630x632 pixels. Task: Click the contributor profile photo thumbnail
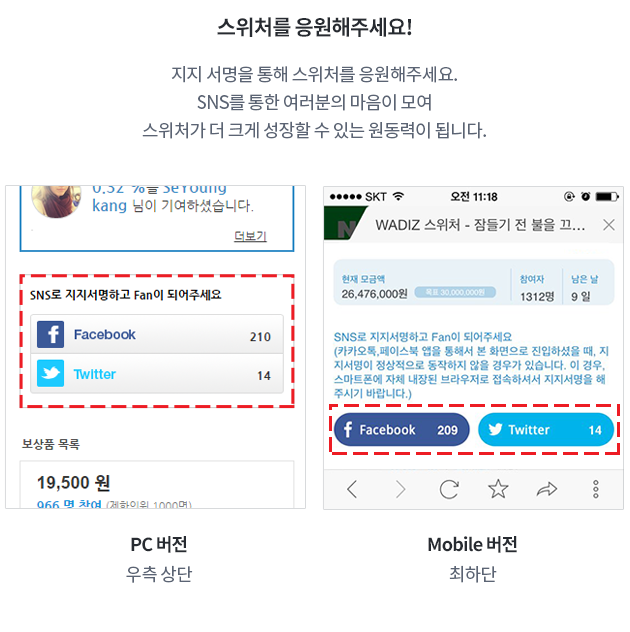pyautogui.click(x=56, y=200)
